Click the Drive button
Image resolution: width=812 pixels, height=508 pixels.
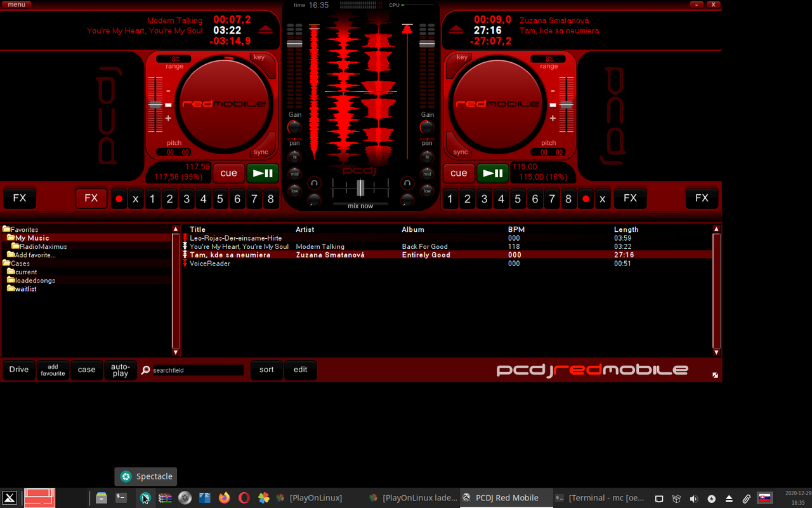click(19, 370)
